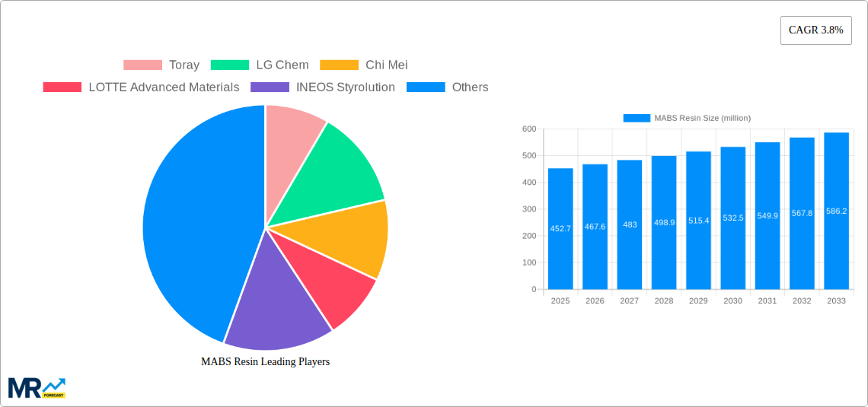This screenshot has width=868, height=407.
Task: Click the 2029 x-axis label
Action: coord(699,301)
